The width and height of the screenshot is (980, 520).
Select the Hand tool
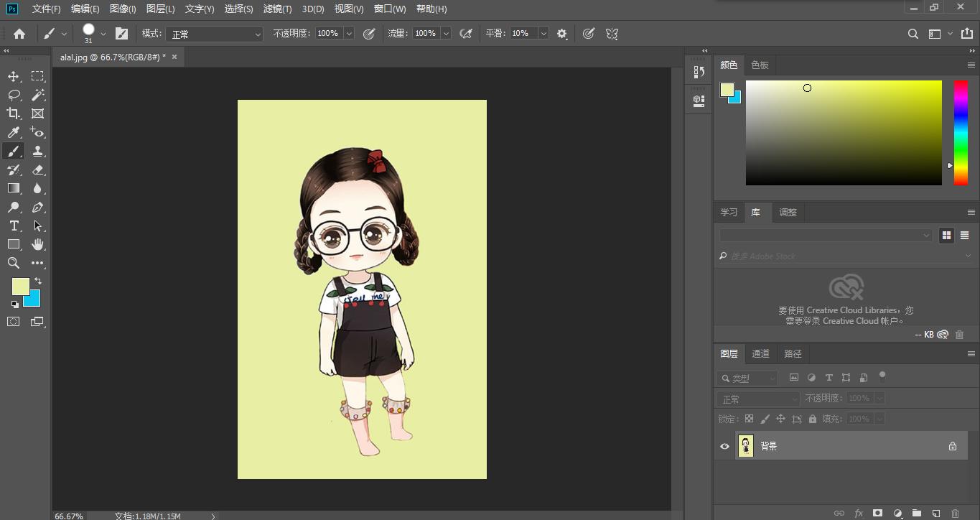tap(37, 244)
